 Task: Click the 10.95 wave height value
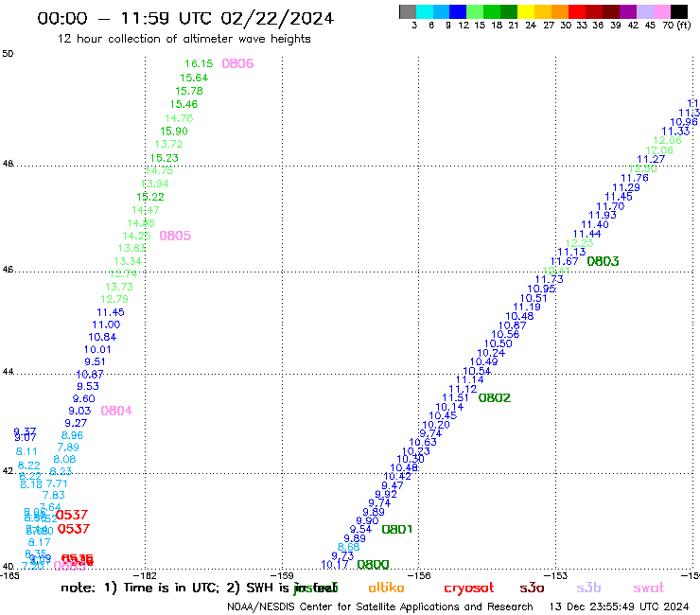(x=541, y=289)
